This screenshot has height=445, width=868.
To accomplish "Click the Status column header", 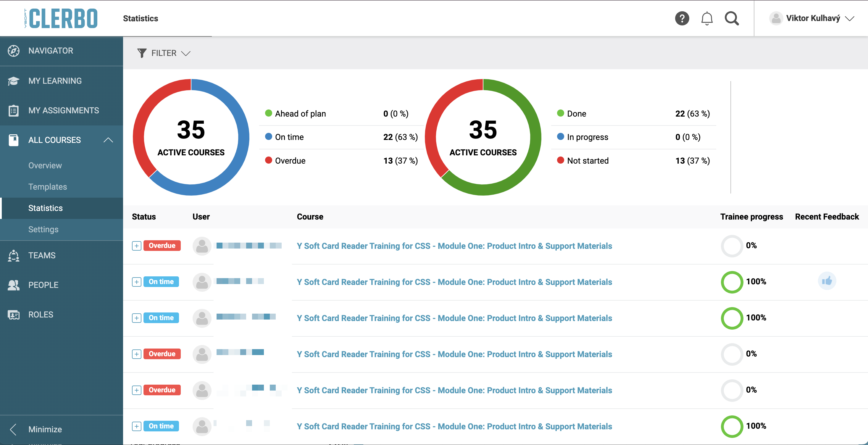I will click(x=144, y=217).
